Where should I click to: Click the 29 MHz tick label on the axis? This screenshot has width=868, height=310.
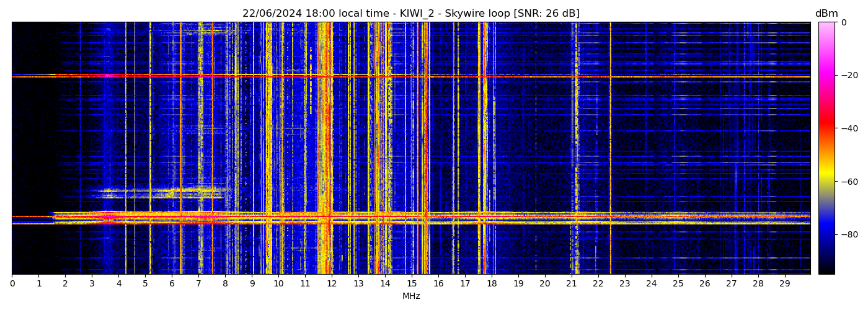point(784,284)
